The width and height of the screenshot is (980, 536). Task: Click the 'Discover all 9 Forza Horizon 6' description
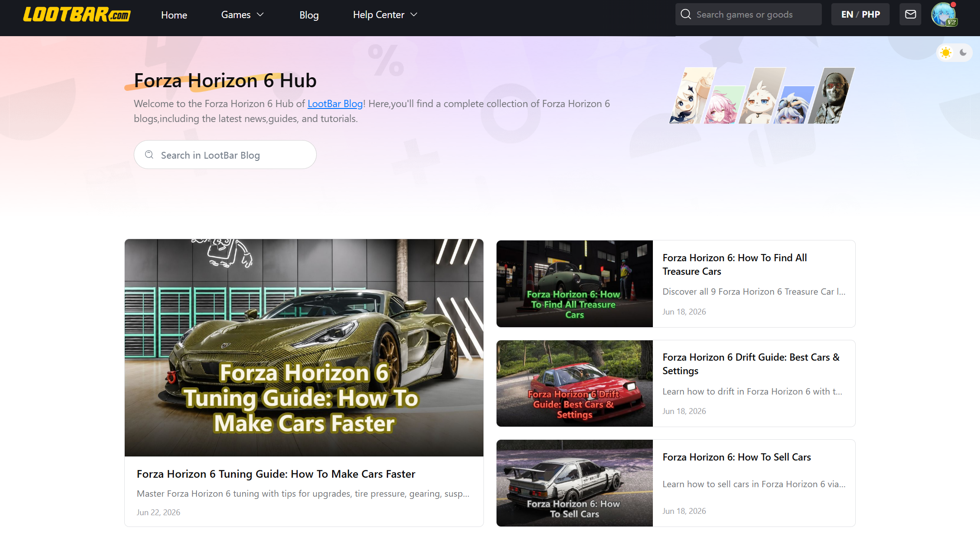(x=754, y=292)
